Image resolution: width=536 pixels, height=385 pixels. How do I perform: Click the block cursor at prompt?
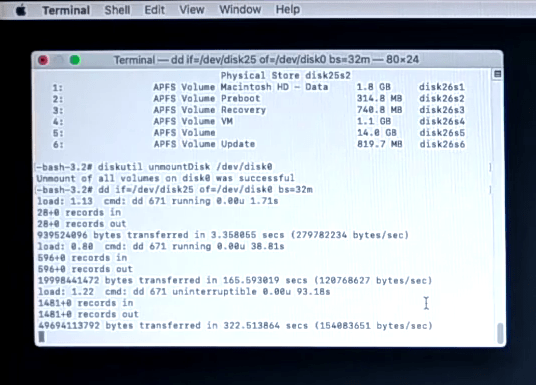tap(41, 337)
